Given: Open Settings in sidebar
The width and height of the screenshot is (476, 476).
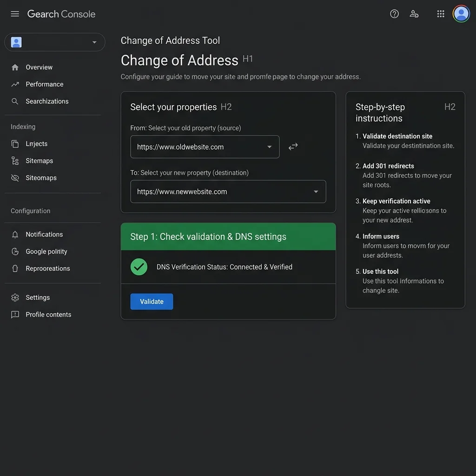Looking at the screenshot, I should [x=38, y=297].
